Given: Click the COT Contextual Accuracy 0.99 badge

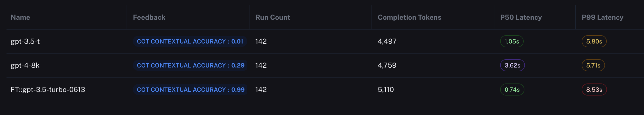Looking at the screenshot, I should pyautogui.click(x=190, y=89).
